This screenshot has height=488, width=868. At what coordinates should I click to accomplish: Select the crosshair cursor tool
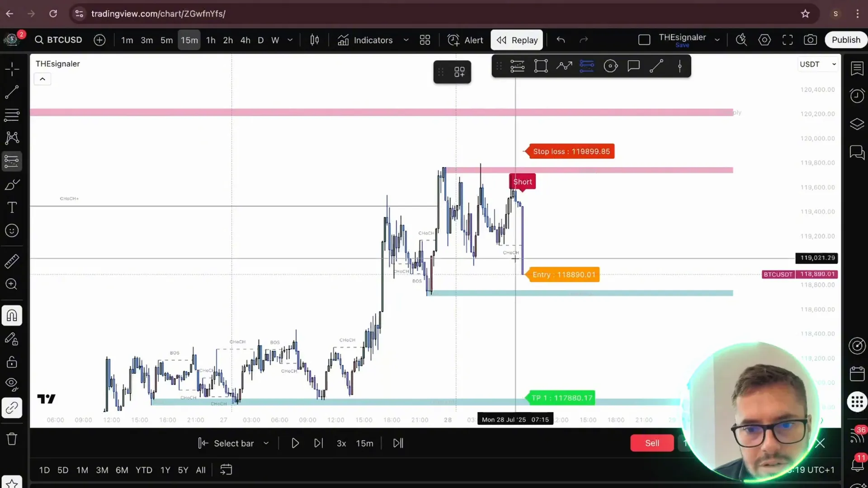pyautogui.click(x=12, y=69)
